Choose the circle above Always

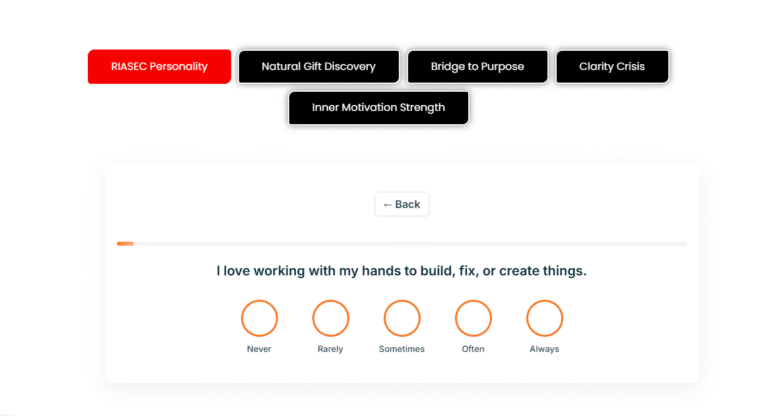tap(545, 318)
